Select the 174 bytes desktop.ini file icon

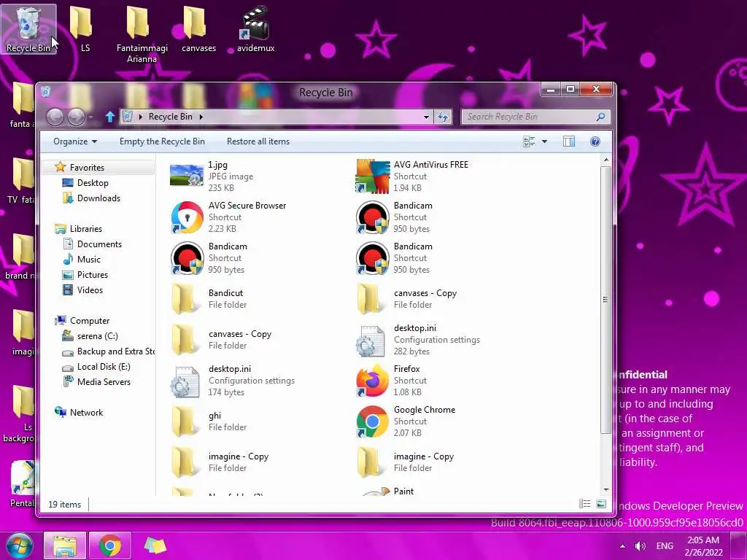(185, 381)
